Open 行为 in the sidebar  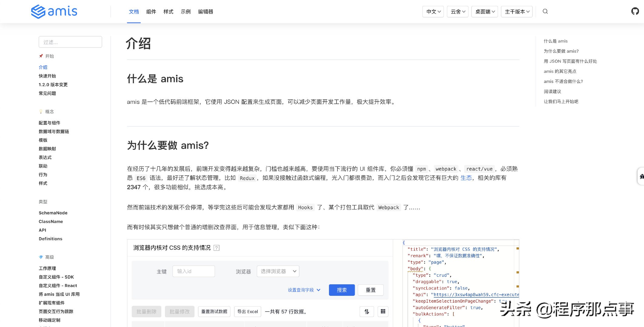coord(43,175)
